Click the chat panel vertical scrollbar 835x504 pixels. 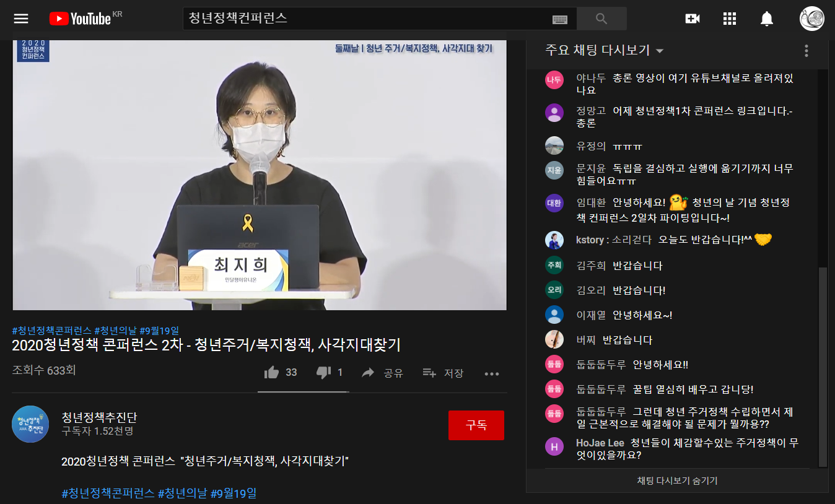point(823,367)
